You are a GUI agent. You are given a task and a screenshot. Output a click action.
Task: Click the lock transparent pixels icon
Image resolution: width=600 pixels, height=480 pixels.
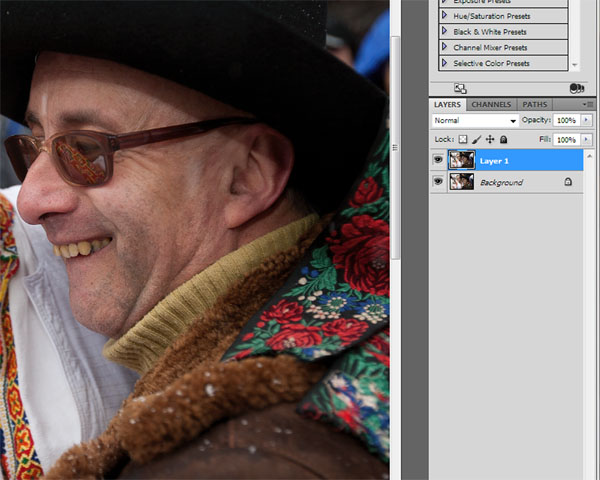pos(463,140)
